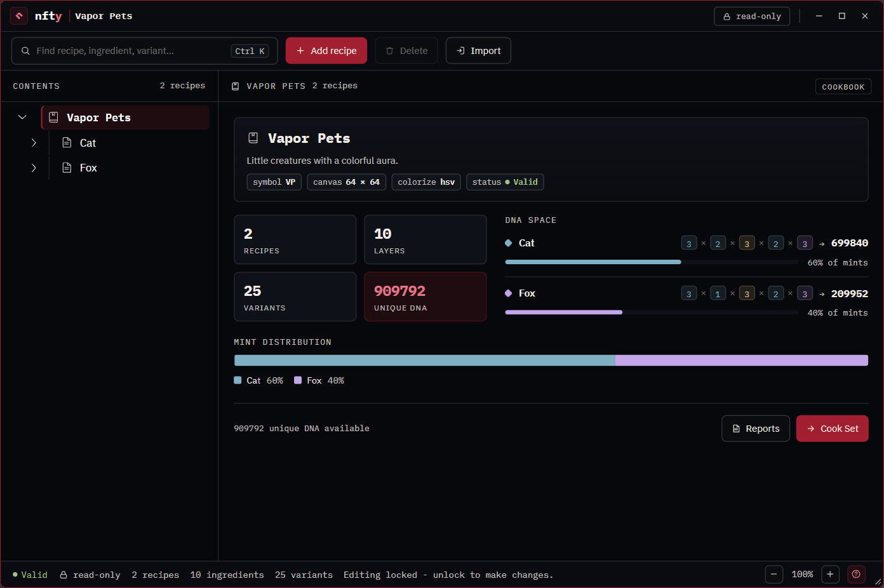Click the Cat mint share progress bar

point(652,262)
